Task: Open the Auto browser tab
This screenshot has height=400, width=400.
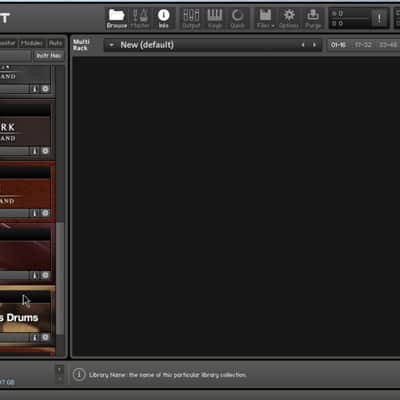Action: click(x=55, y=43)
